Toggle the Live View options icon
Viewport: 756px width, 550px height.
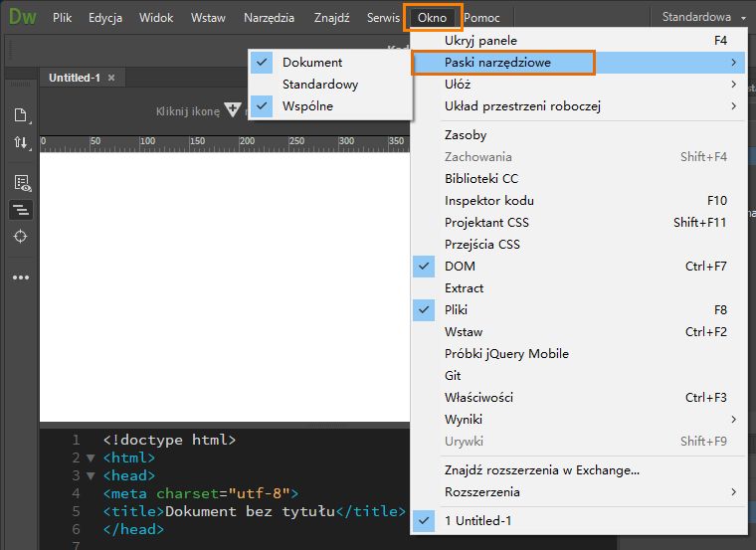[x=22, y=183]
